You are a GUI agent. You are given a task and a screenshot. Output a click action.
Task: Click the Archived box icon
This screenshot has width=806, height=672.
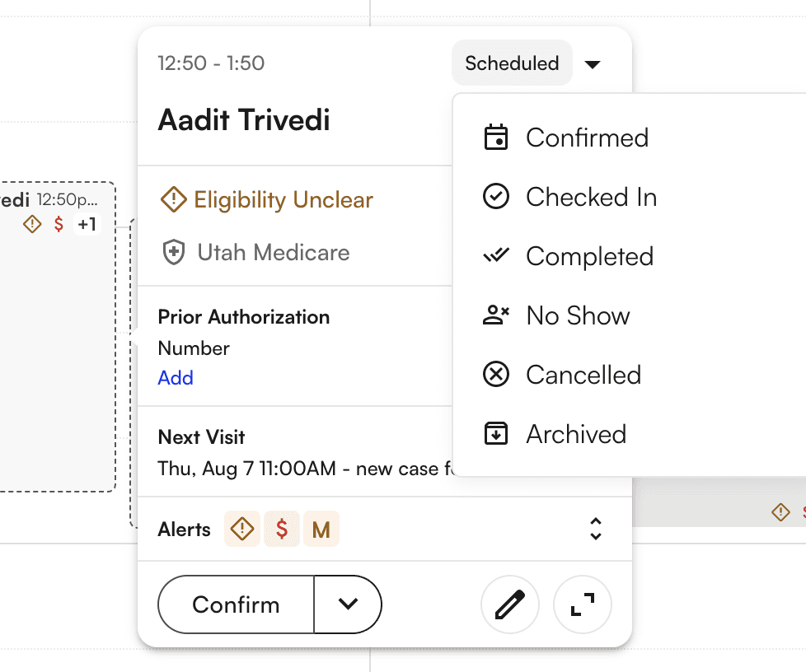coord(495,434)
